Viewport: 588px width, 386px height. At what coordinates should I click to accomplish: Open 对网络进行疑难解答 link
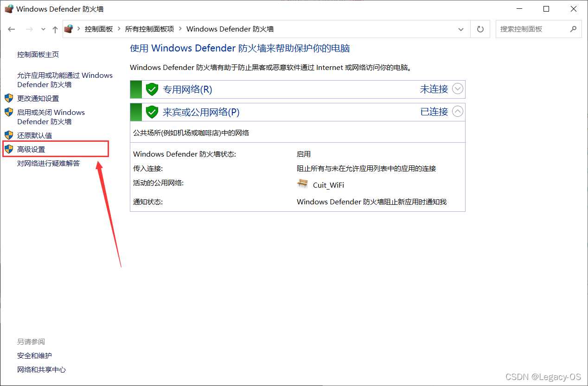click(49, 163)
